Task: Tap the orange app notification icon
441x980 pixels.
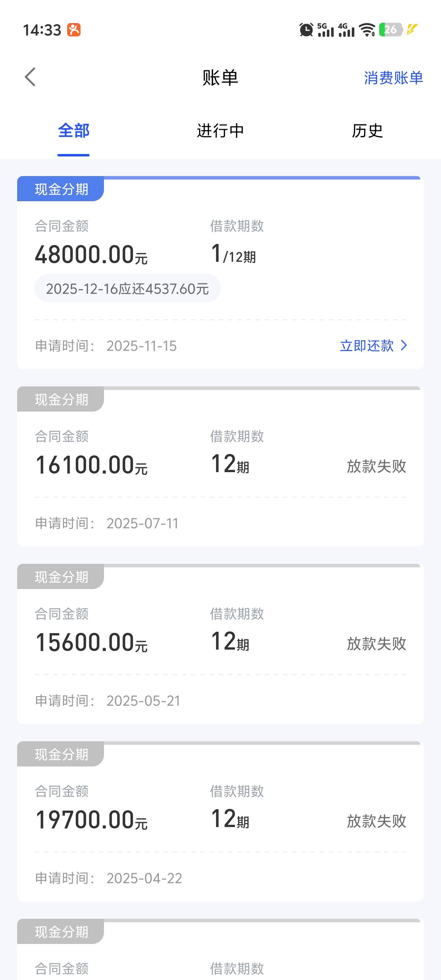Action: tap(74, 30)
